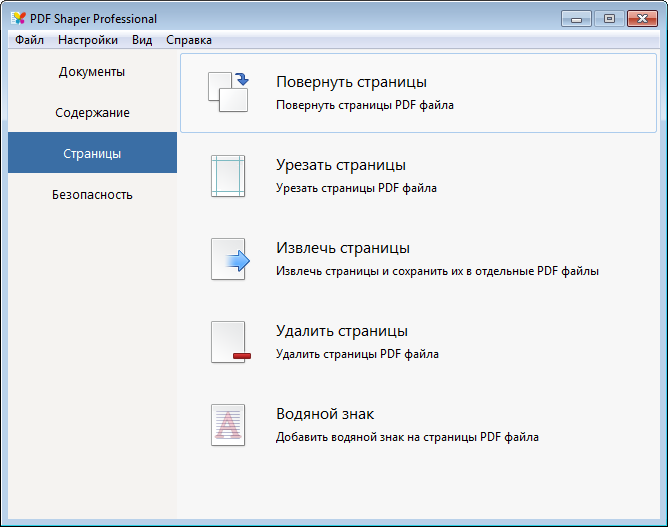668x527 pixels.
Task: Select the Страницы category
Action: point(92,153)
